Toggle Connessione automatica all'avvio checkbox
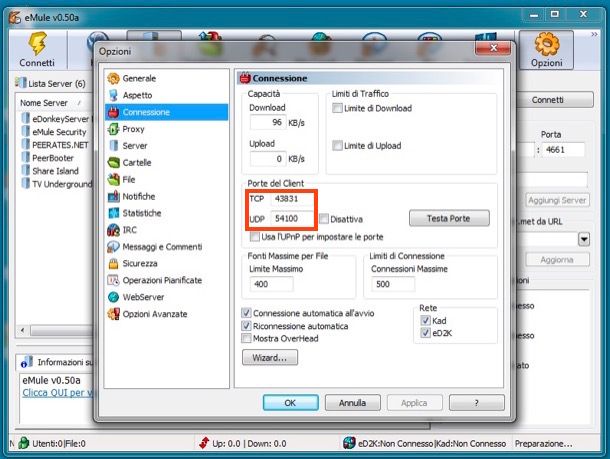 [x=246, y=313]
